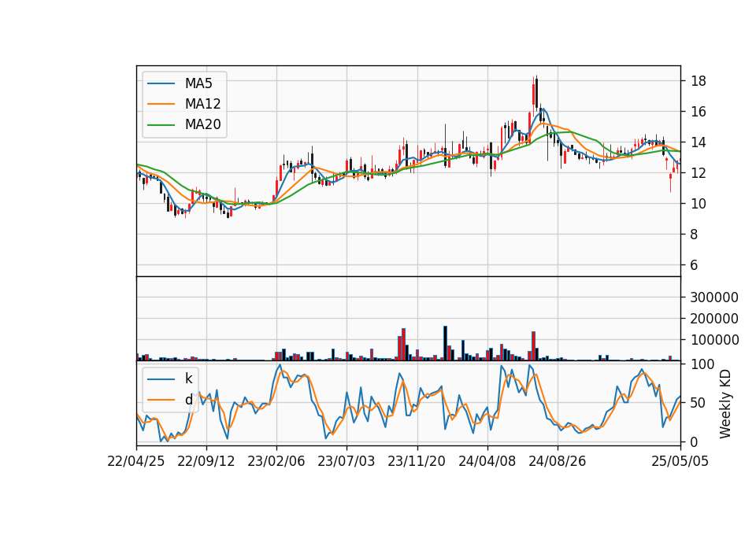
Task: Click the blue MA5 legend line sample
Action: click(161, 84)
